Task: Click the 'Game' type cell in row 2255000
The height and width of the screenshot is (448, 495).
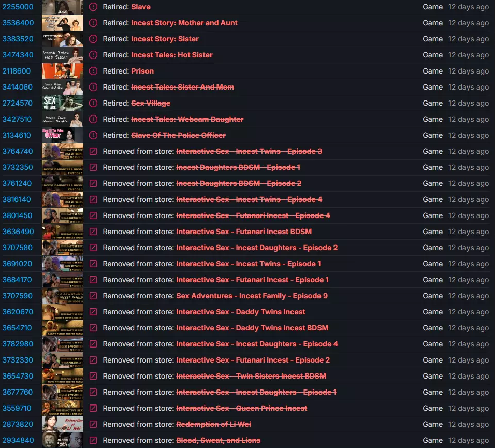Action: click(432, 7)
